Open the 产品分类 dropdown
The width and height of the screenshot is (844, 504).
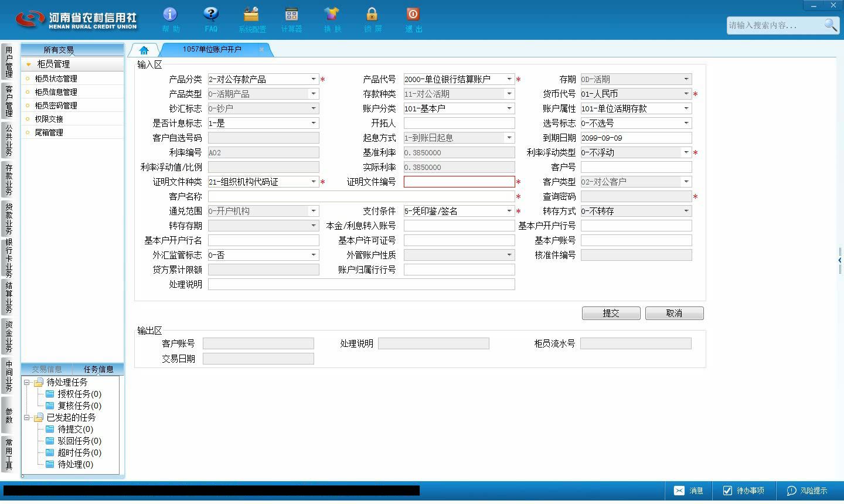click(x=314, y=79)
